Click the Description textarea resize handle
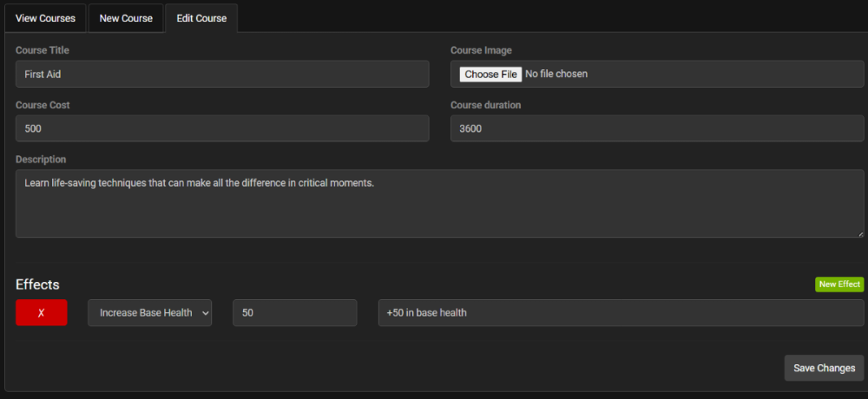The height and width of the screenshot is (399, 868). click(859, 233)
